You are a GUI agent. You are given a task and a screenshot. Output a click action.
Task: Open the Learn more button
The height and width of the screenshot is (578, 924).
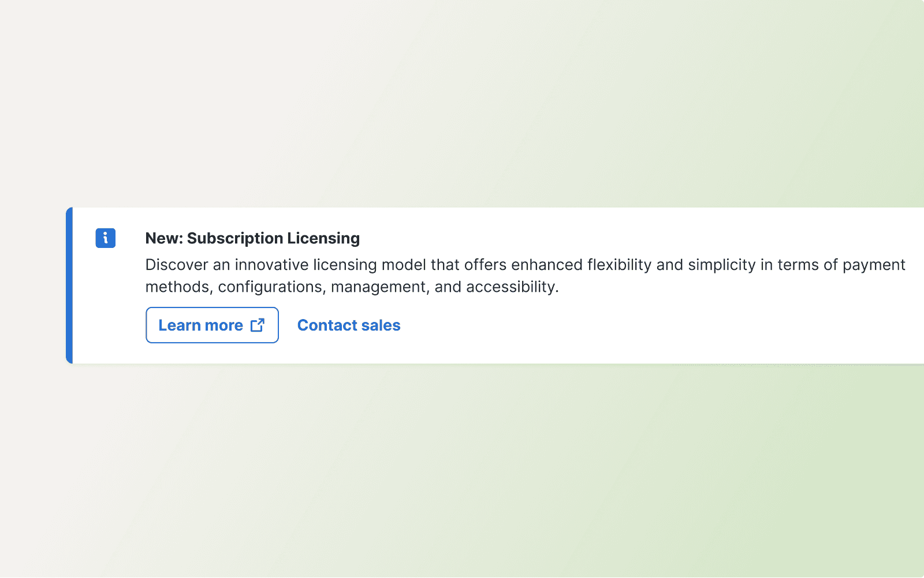click(212, 325)
